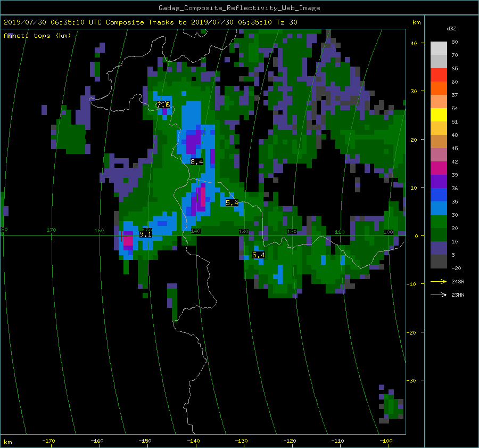Click the 'Annot: tops (km)' label
Image resolution: width=479 pixels, height=448 pixels.
(37, 36)
